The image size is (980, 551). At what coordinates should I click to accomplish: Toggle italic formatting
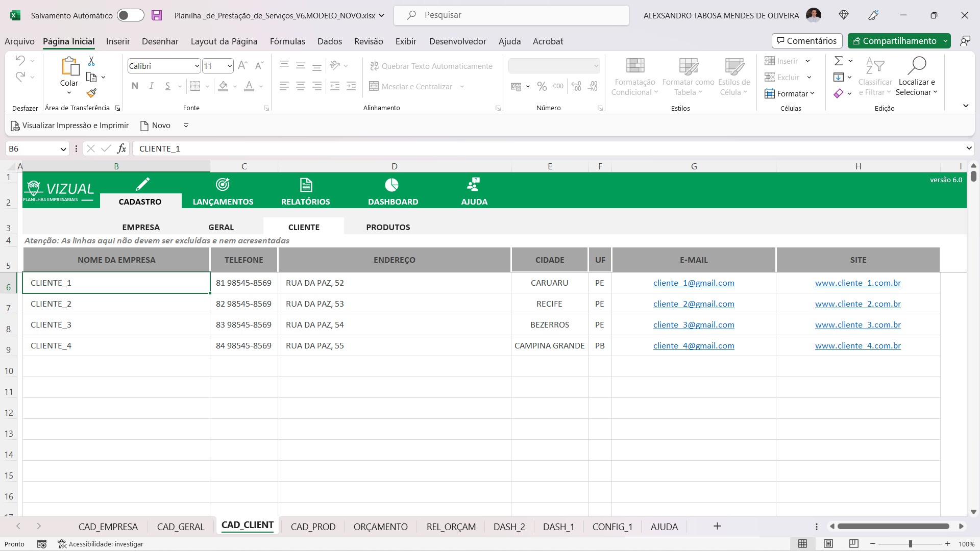[151, 86]
